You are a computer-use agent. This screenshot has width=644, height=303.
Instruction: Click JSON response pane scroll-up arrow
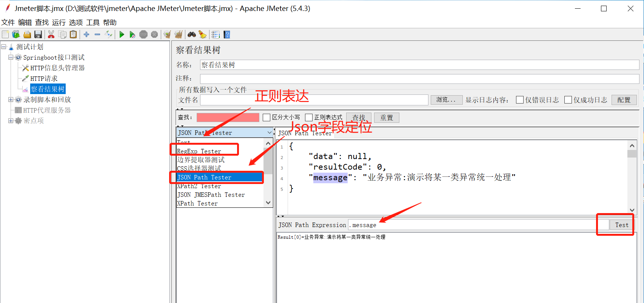[632, 145]
